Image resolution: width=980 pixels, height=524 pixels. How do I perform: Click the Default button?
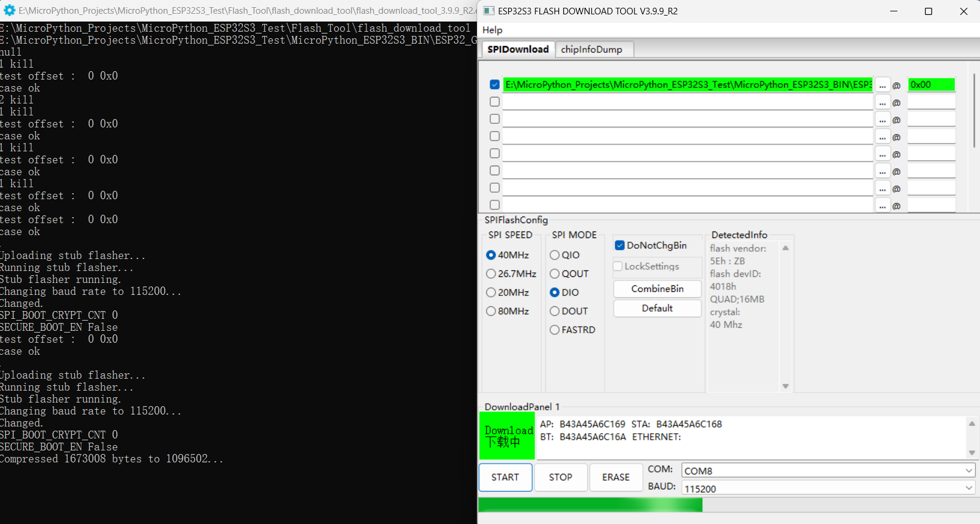pos(657,309)
